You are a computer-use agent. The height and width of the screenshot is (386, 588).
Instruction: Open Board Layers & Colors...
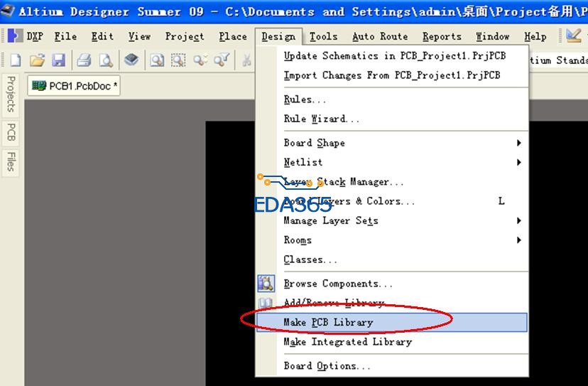pos(392,201)
